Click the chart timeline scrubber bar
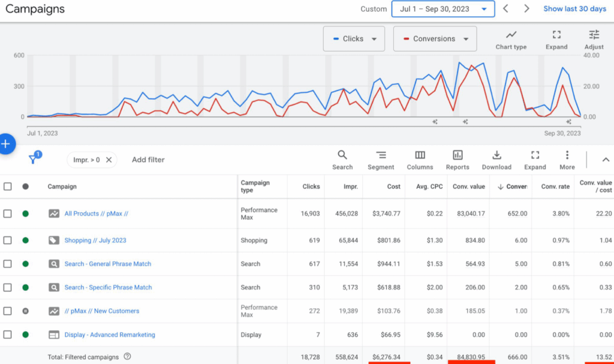The image size is (614, 364). point(304,127)
